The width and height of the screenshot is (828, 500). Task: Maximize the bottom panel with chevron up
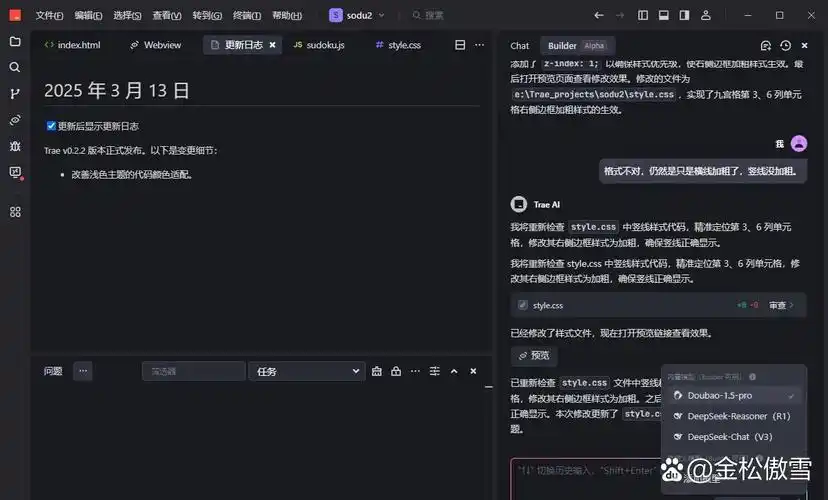click(454, 371)
